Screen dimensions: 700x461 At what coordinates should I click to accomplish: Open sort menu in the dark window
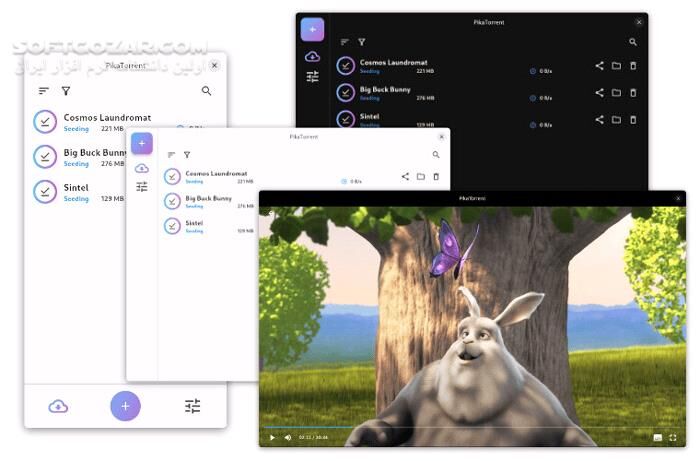tap(345, 42)
